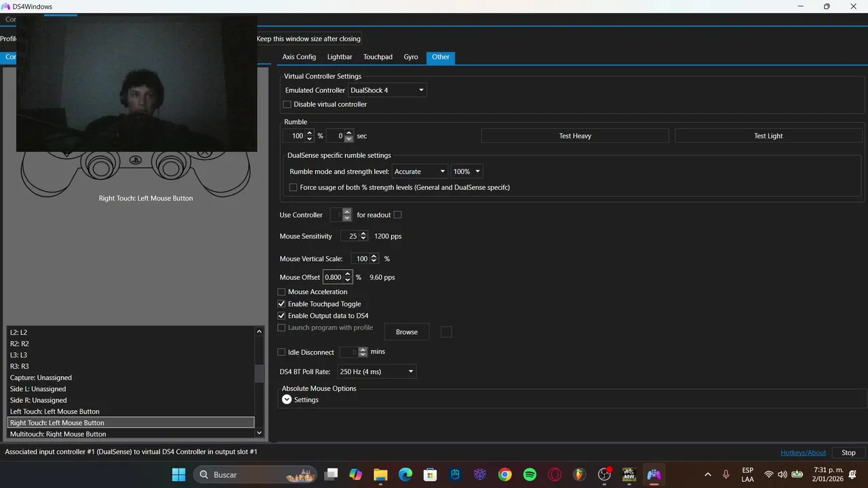Check the 'for readout' checkbox

click(397, 215)
